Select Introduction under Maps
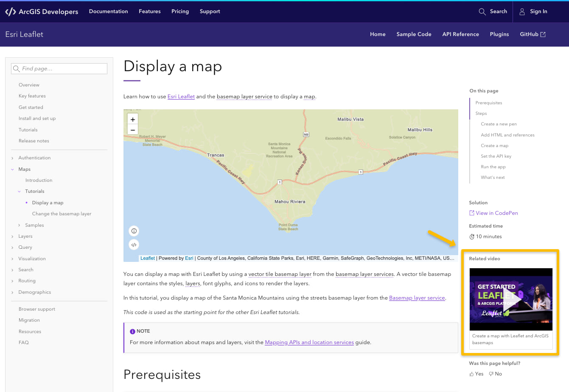The height and width of the screenshot is (392, 569). 39,181
